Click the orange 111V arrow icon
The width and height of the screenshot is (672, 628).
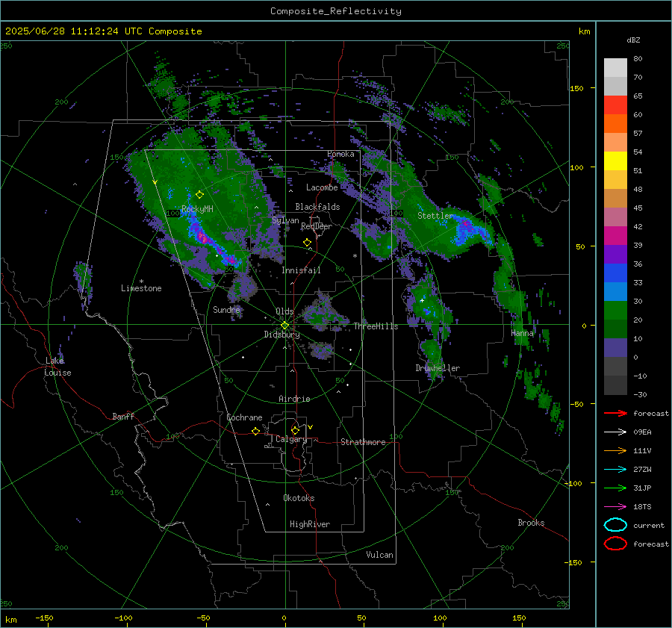tap(615, 450)
